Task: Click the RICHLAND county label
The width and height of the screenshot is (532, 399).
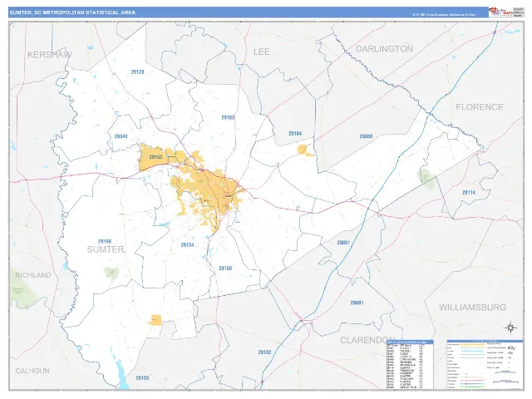Action: click(33, 275)
